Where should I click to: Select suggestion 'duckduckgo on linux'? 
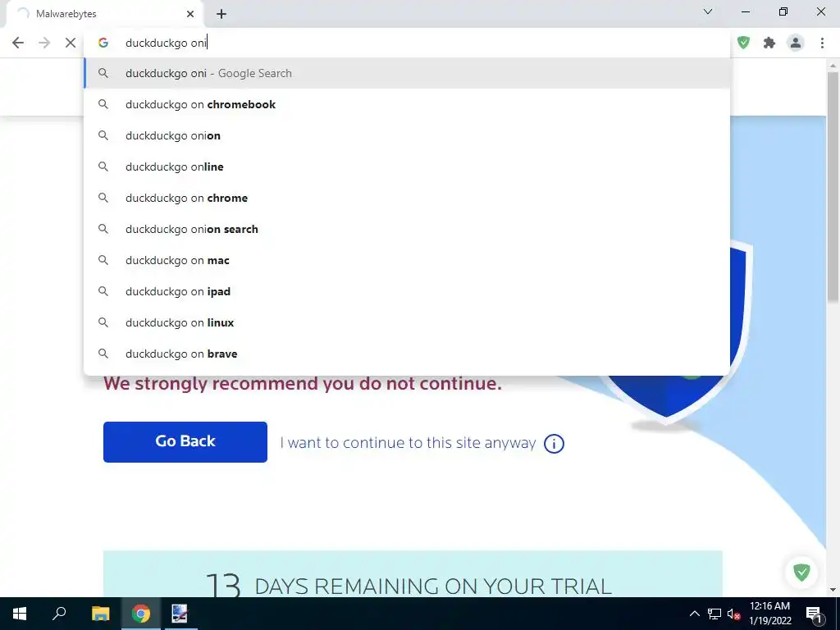[407, 322]
